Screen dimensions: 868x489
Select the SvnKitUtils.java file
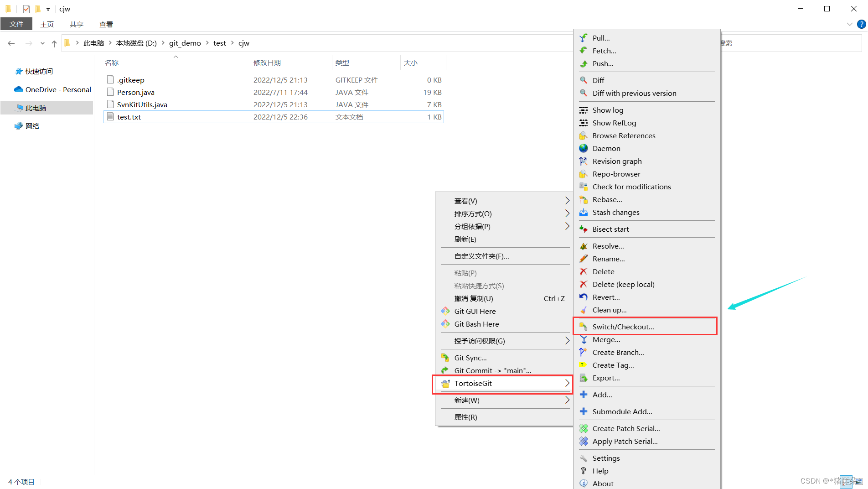click(142, 104)
